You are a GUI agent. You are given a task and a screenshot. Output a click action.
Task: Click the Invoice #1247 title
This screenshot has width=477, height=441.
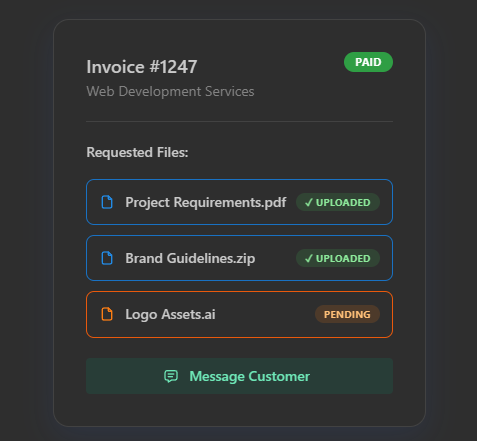(142, 67)
